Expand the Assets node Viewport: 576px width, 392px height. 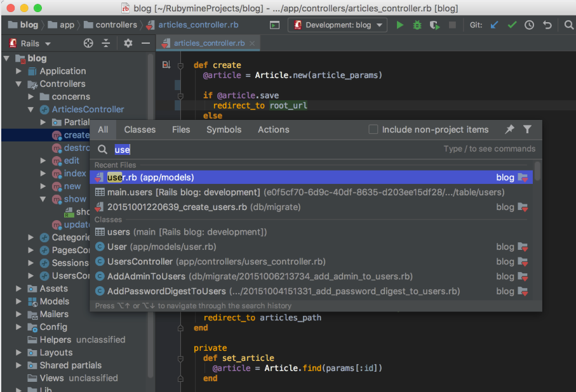[19, 289]
